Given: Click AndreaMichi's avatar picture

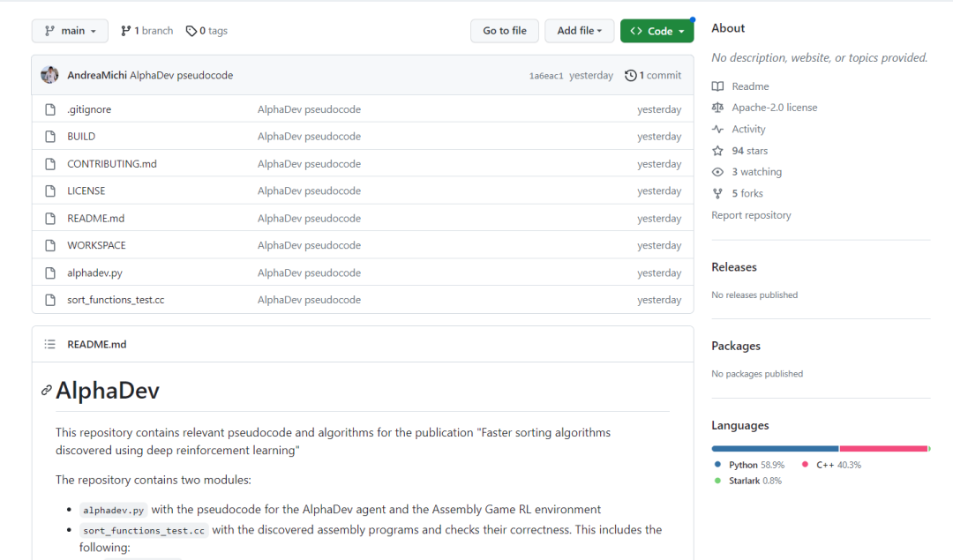Looking at the screenshot, I should 49,75.
